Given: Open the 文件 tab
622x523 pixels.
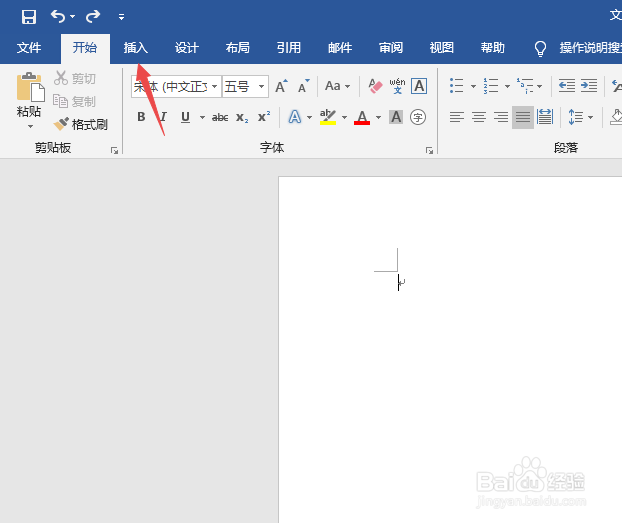Looking at the screenshot, I should tap(29, 48).
